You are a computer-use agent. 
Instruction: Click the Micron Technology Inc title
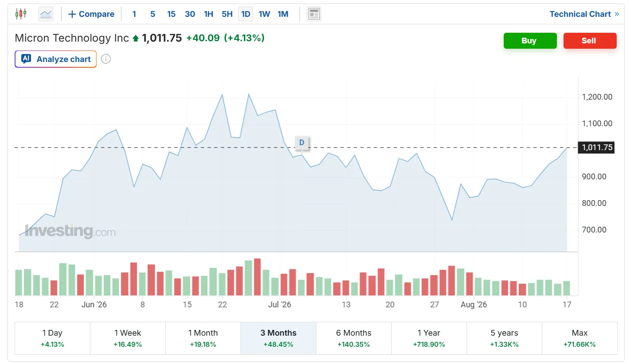pos(72,38)
